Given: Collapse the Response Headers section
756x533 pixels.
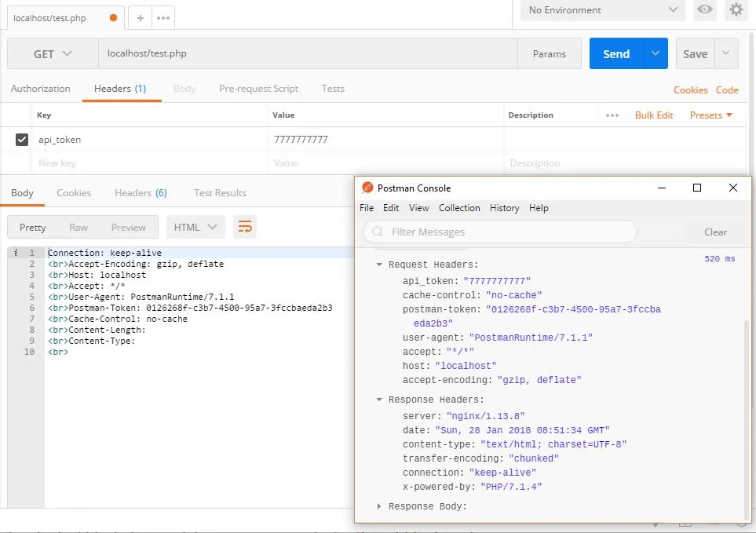Looking at the screenshot, I should (379, 400).
